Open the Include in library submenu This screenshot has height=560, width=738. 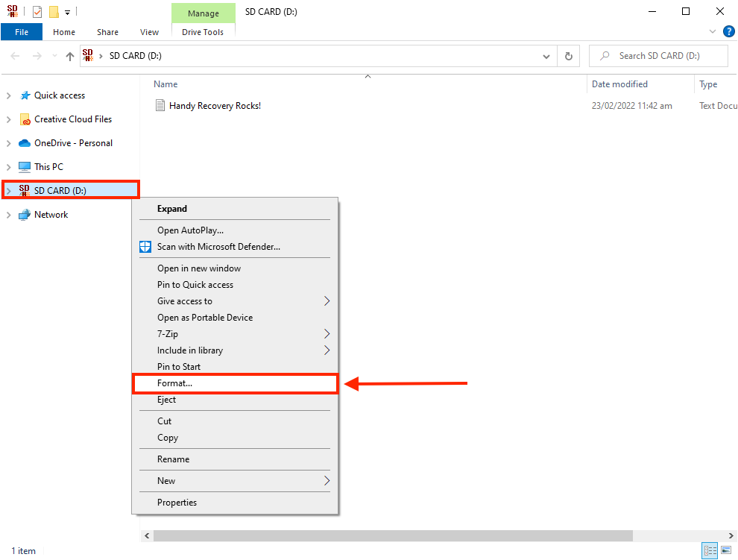pos(235,350)
